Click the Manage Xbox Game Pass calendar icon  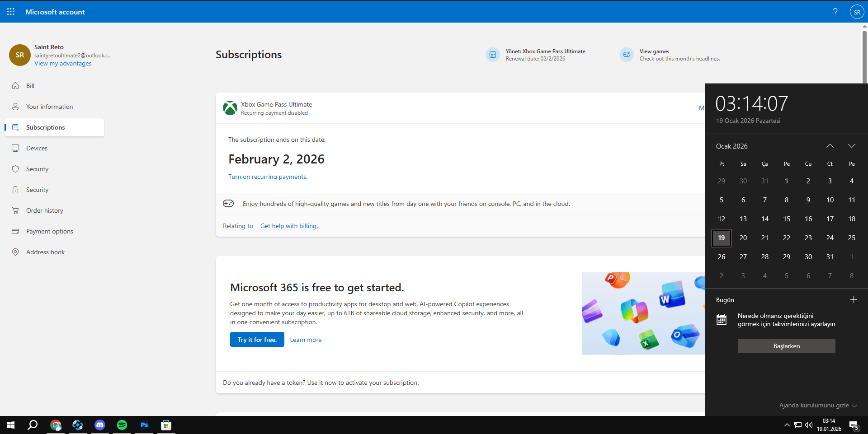coord(493,55)
